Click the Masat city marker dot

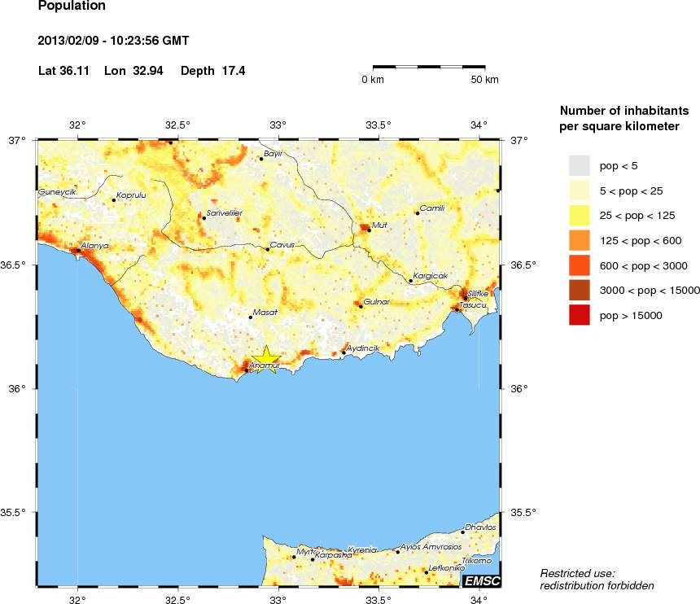(x=251, y=317)
